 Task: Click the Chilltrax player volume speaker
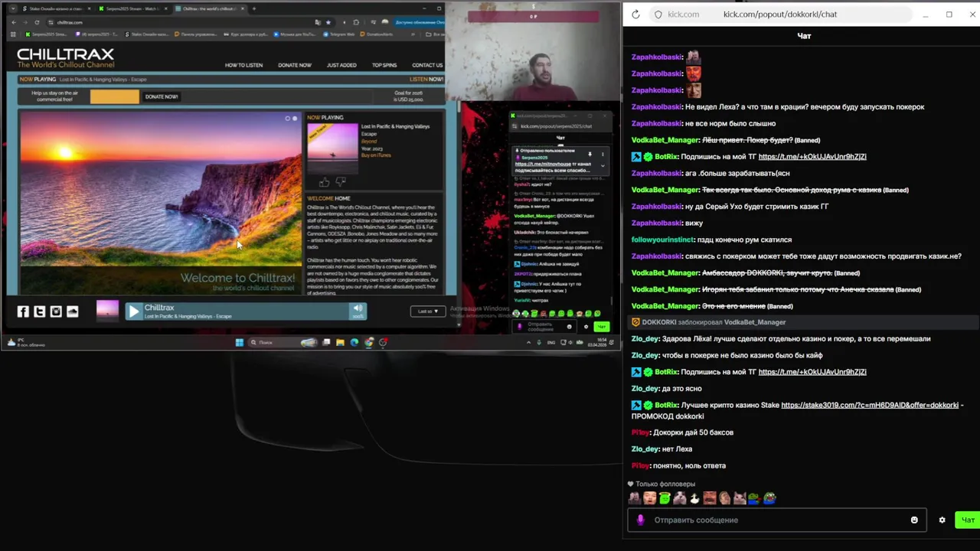tap(358, 308)
